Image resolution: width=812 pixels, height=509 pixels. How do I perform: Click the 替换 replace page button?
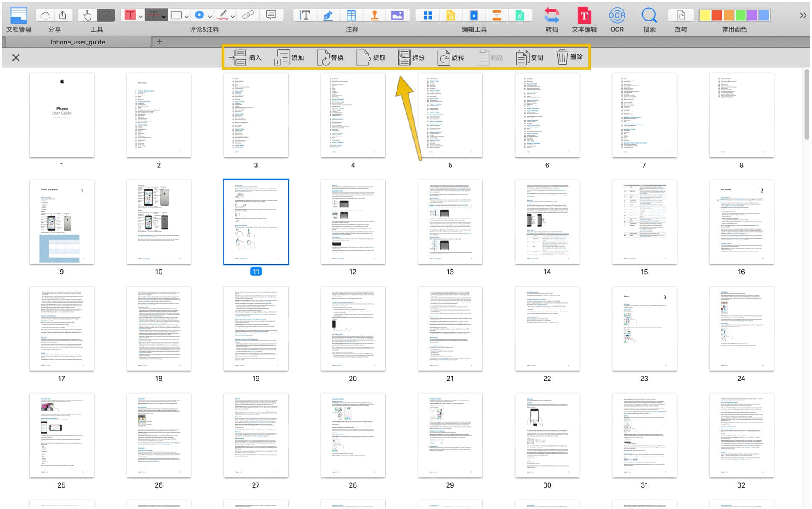(330, 57)
